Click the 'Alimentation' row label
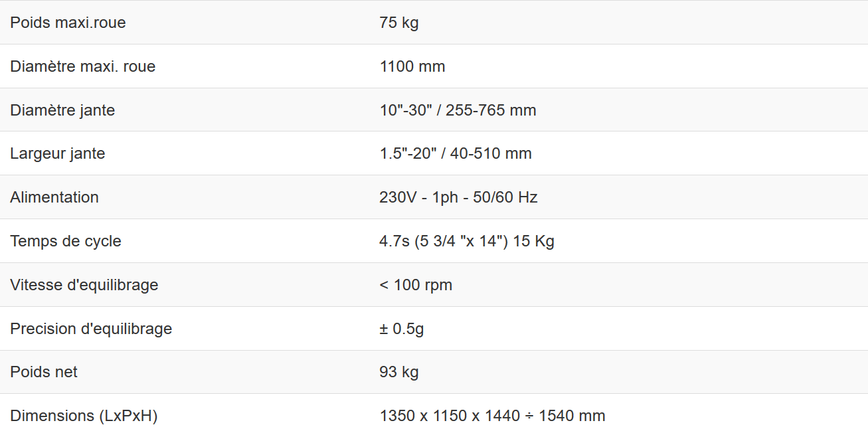Viewport: 868px width, 437px height. point(54,197)
